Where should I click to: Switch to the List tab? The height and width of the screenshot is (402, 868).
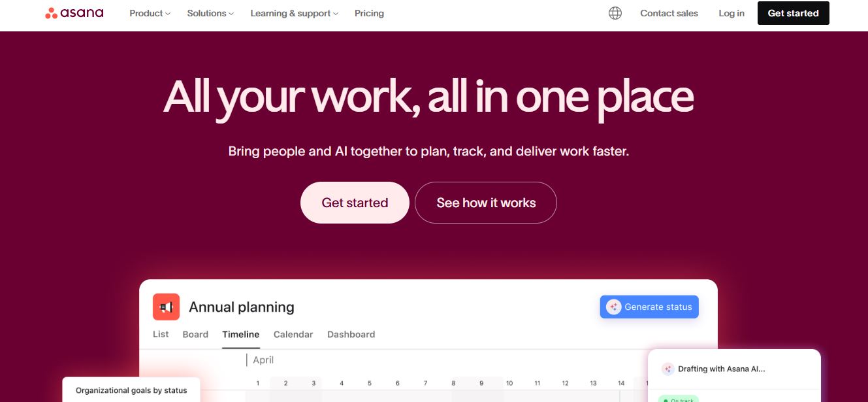tap(160, 334)
